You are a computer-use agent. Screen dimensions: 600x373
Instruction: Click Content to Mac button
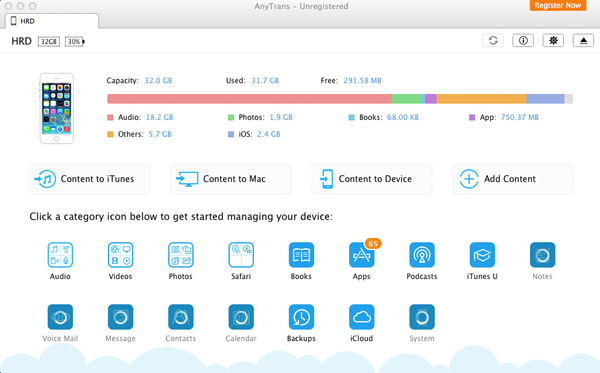coord(231,179)
